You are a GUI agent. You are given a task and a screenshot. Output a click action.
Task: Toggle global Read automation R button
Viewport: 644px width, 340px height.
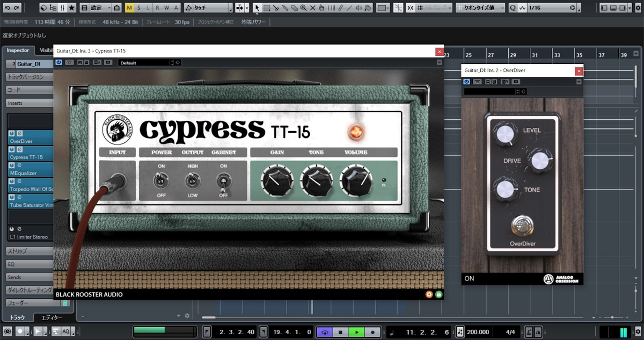(x=157, y=8)
